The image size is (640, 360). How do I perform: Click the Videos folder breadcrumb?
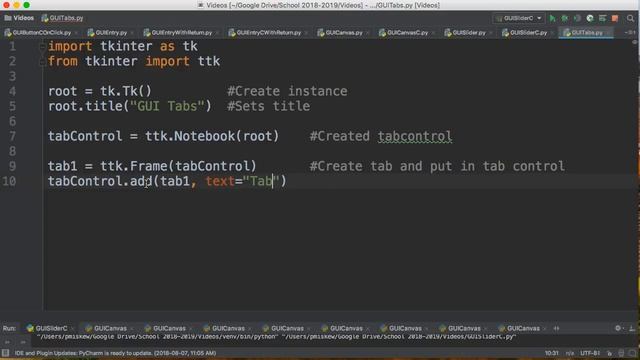click(19, 18)
